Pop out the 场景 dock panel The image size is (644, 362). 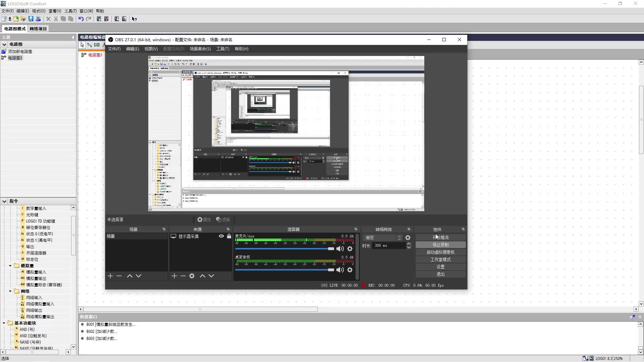click(164, 229)
